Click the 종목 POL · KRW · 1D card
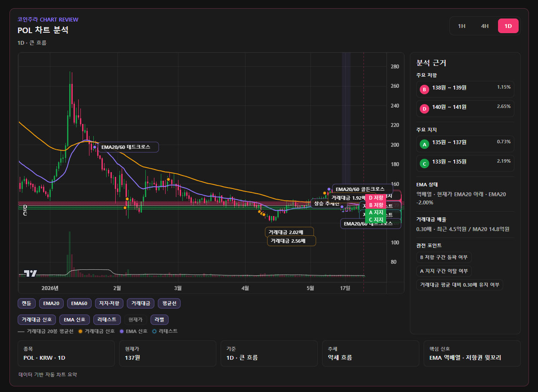Screen dimensions: 538x392 click(66, 354)
